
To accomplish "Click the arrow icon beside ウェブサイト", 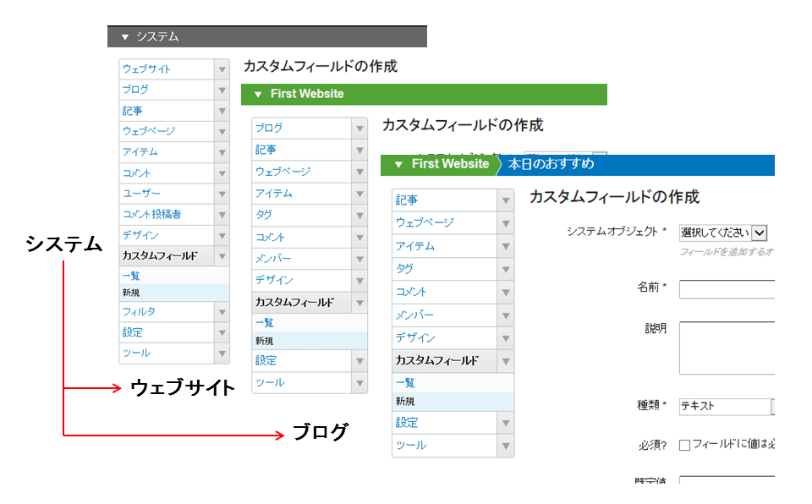I will coord(222,68).
